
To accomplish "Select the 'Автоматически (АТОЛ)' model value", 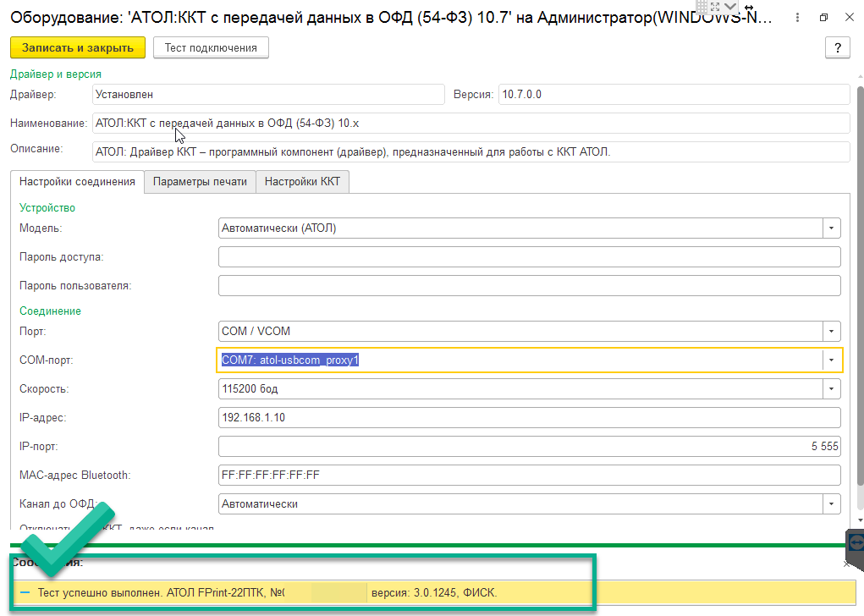I will click(x=278, y=228).
